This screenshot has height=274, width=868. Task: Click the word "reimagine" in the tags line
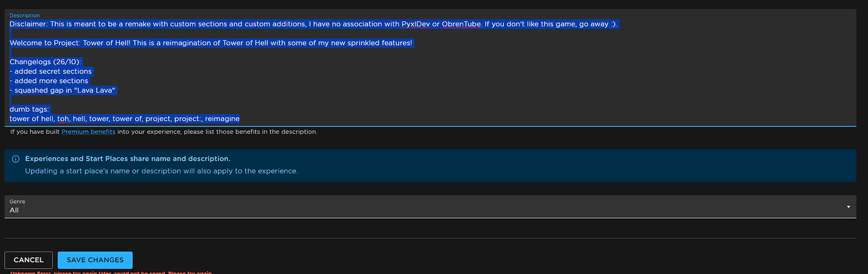click(x=222, y=119)
